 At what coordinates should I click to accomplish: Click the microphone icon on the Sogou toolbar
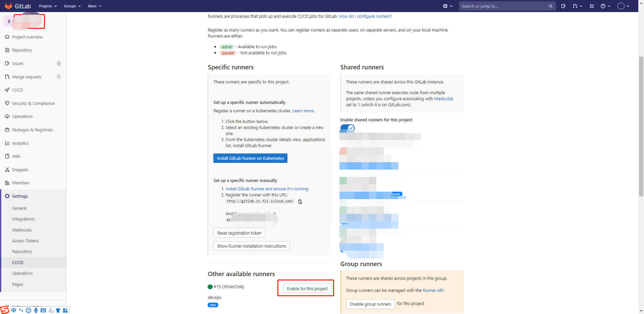click(x=36, y=310)
